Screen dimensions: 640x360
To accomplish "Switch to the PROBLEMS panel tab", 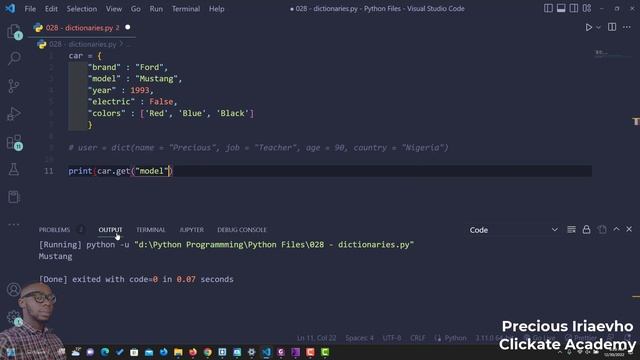I will click(x=54, y=230).
